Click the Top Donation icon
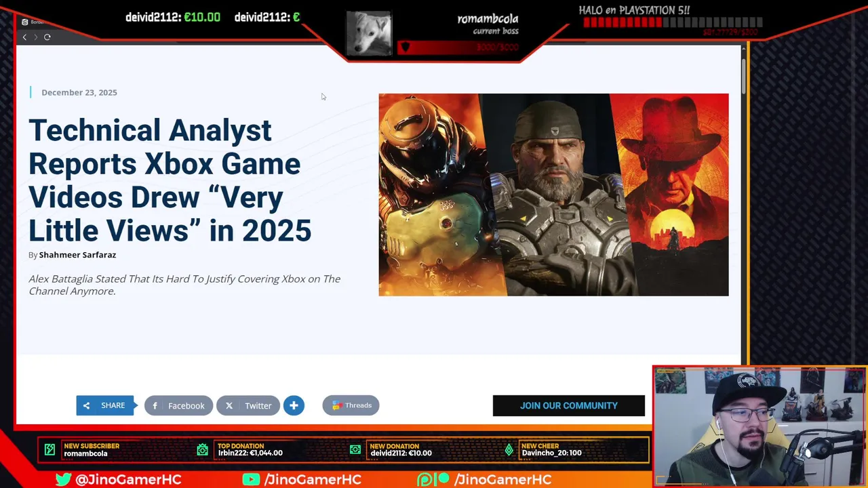The height and width of the screenshot is (488, 868). click(202, 449)
